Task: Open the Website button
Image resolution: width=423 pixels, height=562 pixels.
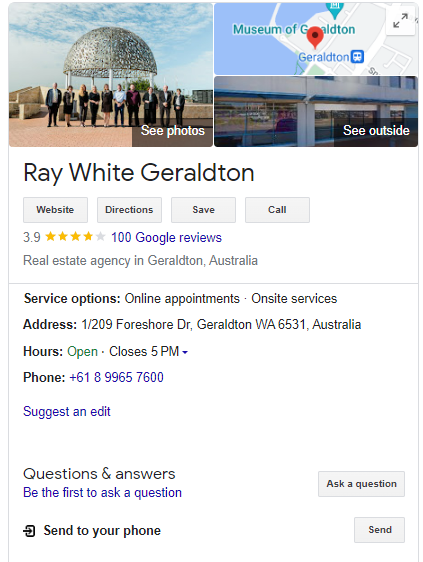Action: [55, 210]
